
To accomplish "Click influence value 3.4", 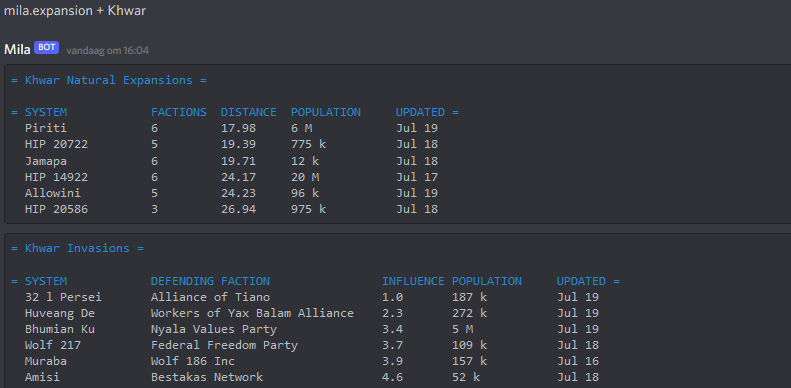I will point(392,329).
